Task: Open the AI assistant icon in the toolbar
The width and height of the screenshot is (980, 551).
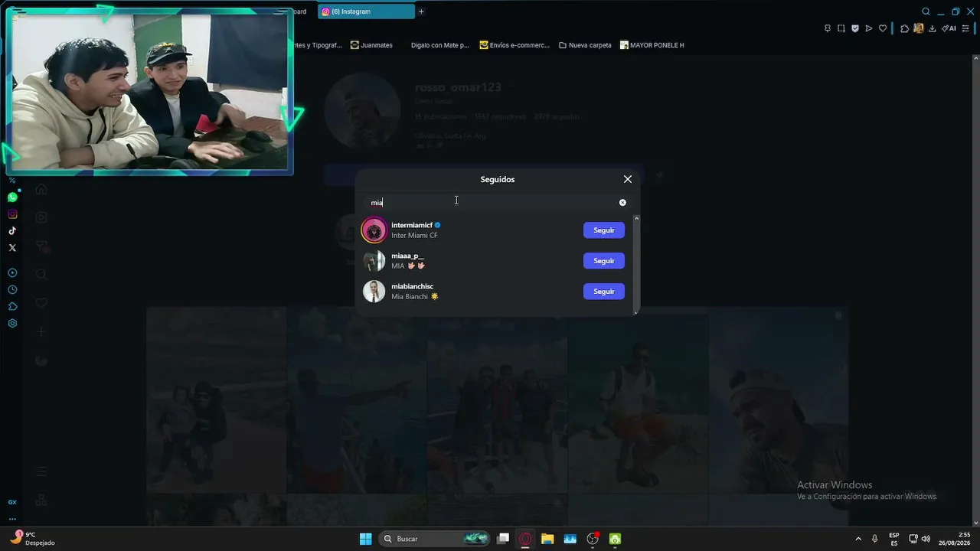Action: 949,28
